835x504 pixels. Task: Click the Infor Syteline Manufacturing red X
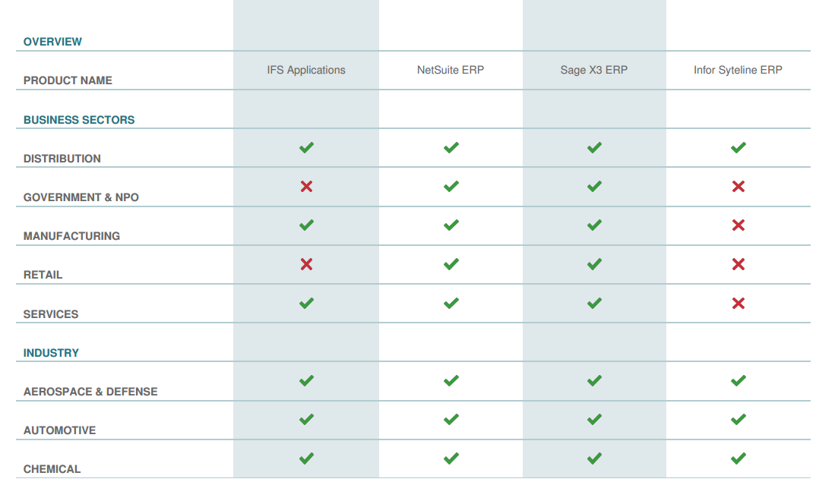(x=738, y=225)
